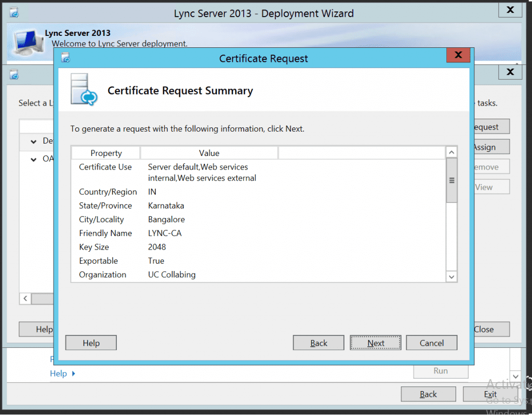This screenshot has width=532, height=415.
Task: Click the Value column header
Action: pyautogui.click(x=209, y=153)
